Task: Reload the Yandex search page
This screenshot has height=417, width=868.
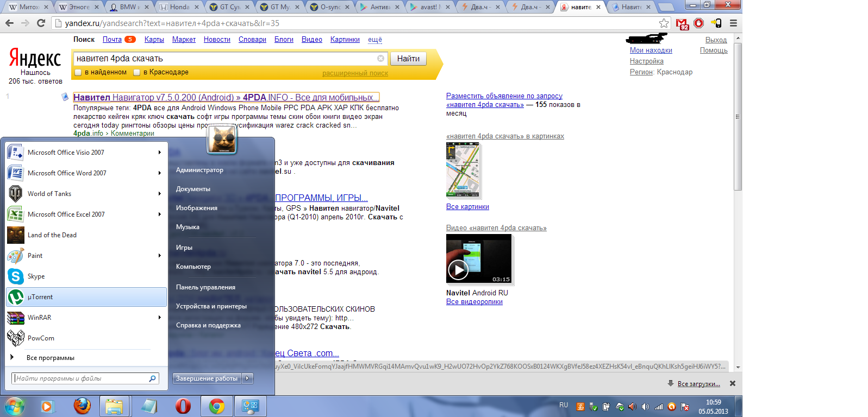Action: [41, 23]
